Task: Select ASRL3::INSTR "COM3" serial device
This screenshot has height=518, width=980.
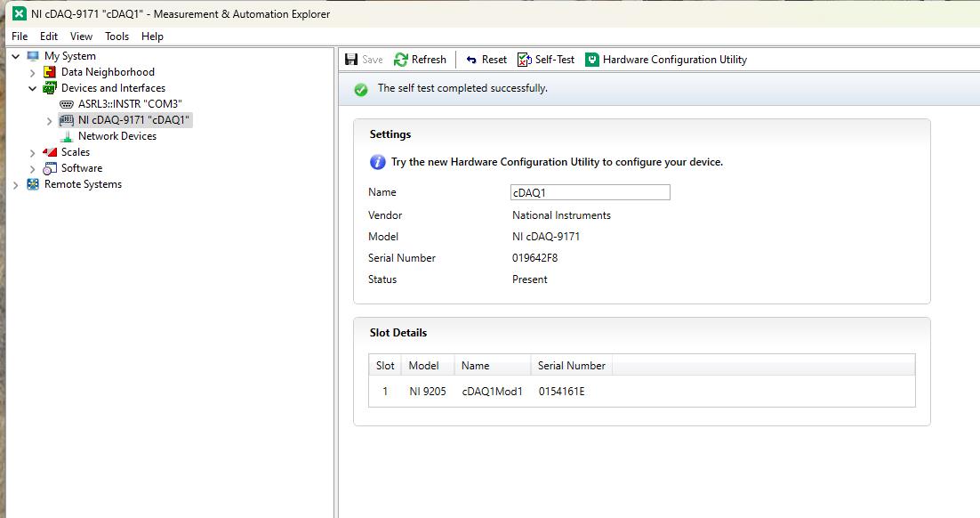Action: point(129,104)
